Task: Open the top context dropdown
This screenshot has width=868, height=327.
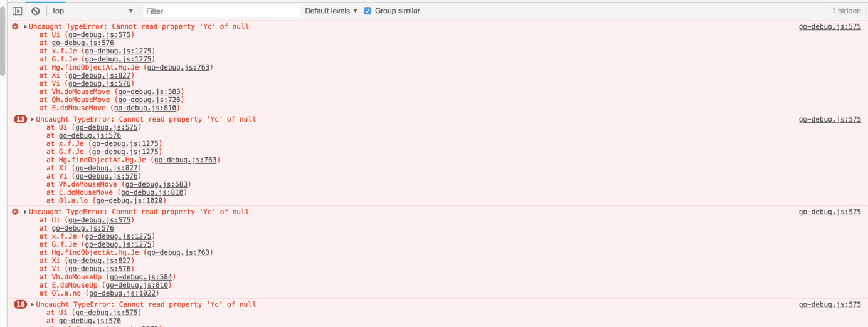Action: point(92,11)
